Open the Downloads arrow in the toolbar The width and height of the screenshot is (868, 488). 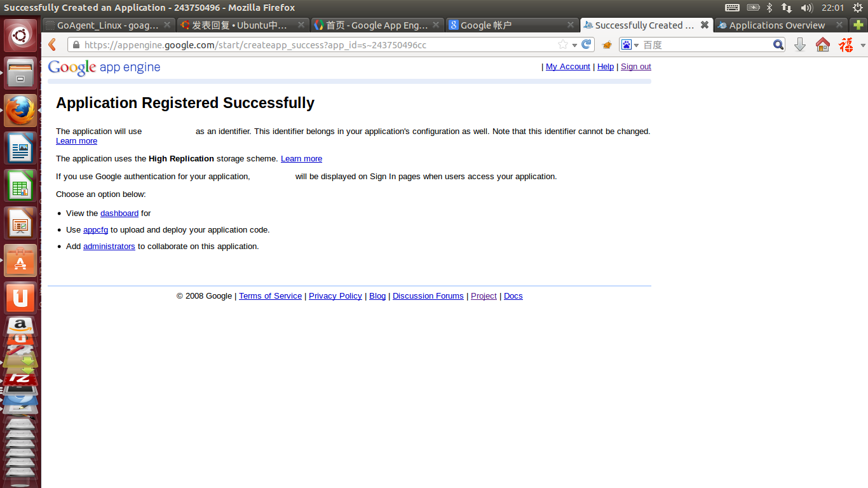800,44
